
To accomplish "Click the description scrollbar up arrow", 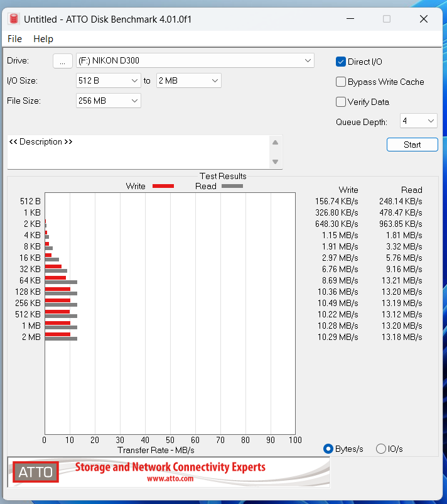I will (x=275, y=143).
